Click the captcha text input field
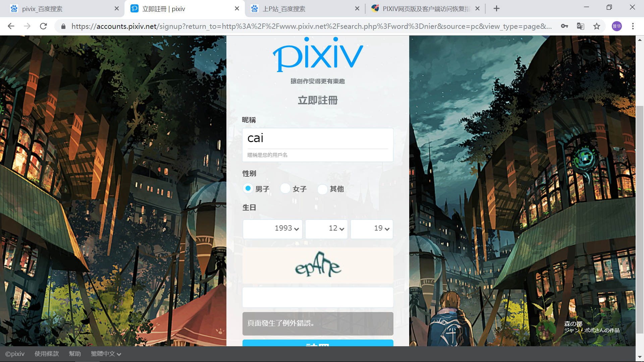644x362 pixels. click(x=318, y=297)
